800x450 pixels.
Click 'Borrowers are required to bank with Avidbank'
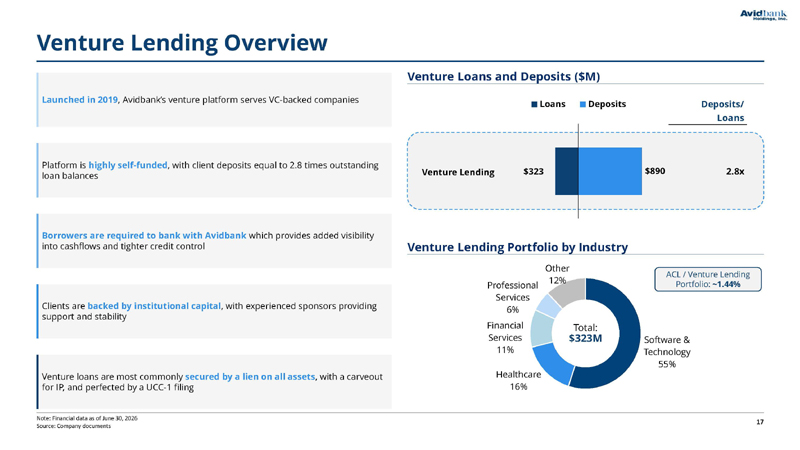coord(144,236)
